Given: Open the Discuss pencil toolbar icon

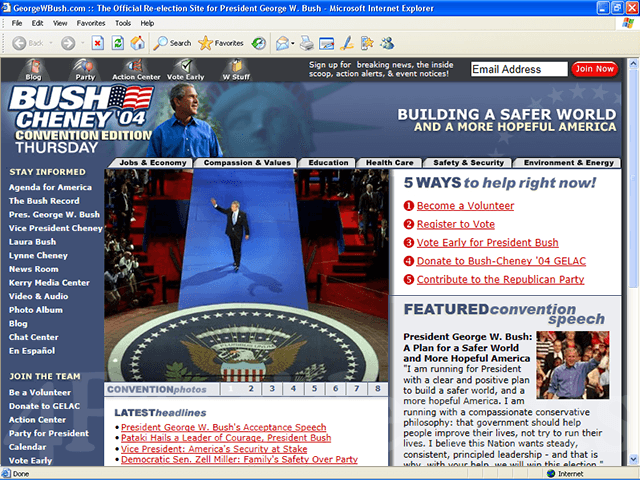Looking at the screenshot, I should tap(347, 43).
